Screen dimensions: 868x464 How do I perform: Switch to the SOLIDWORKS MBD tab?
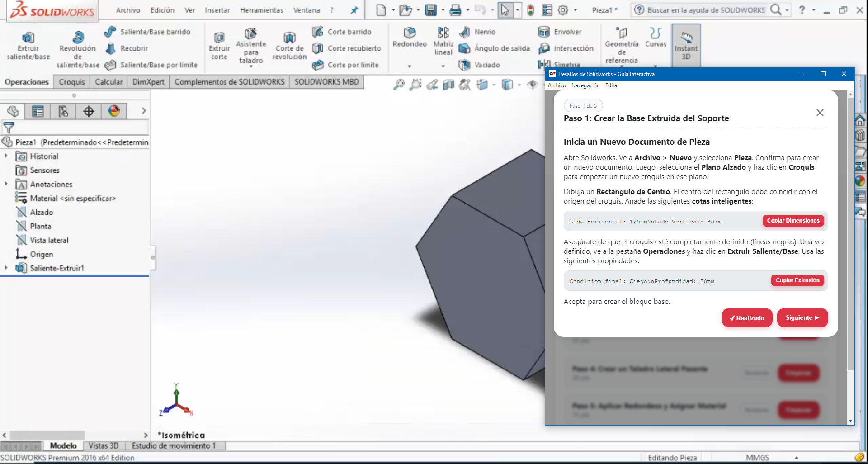tap(326, 82)
